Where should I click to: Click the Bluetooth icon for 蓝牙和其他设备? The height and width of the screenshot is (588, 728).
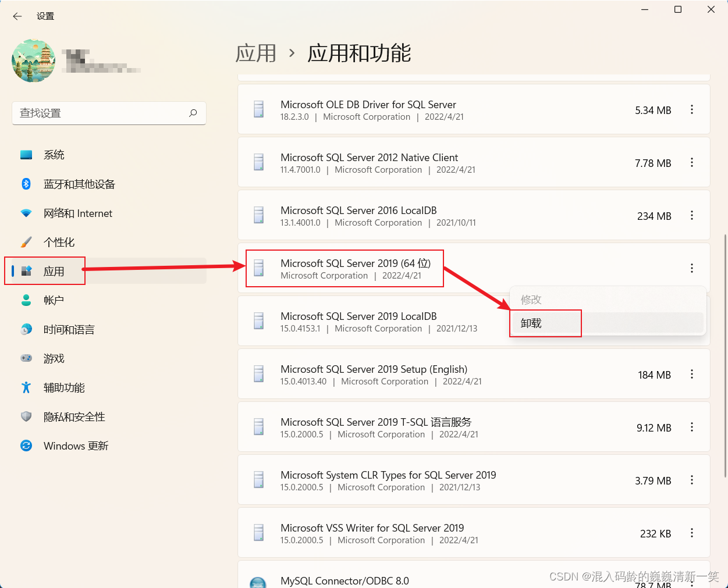tap(26, 184)
